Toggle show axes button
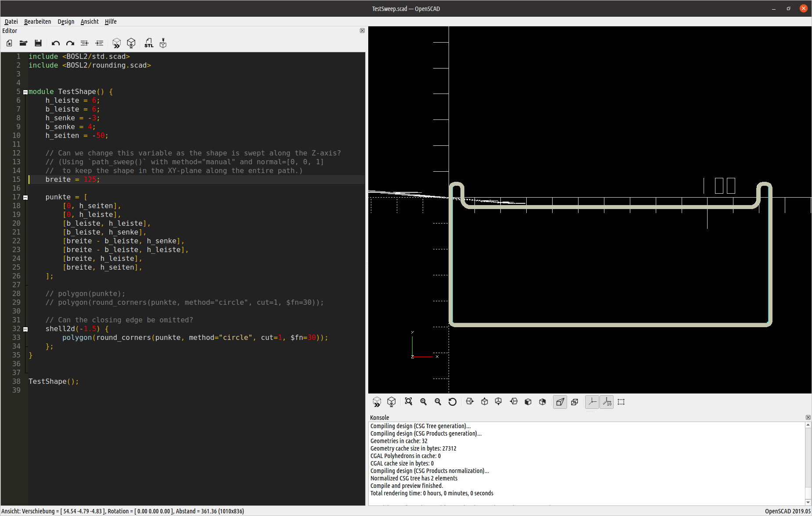The width and height of the screenshot is (812, 516). pos(592,402)
